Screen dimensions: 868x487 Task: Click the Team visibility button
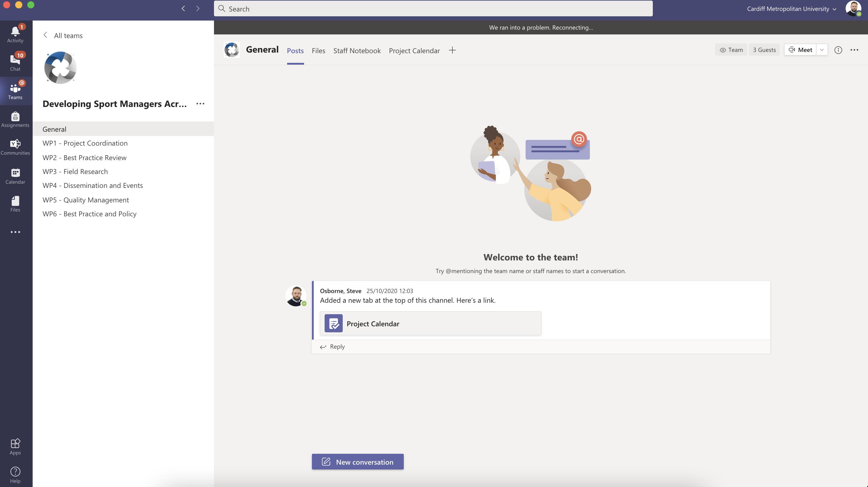[x=731, y=50]
